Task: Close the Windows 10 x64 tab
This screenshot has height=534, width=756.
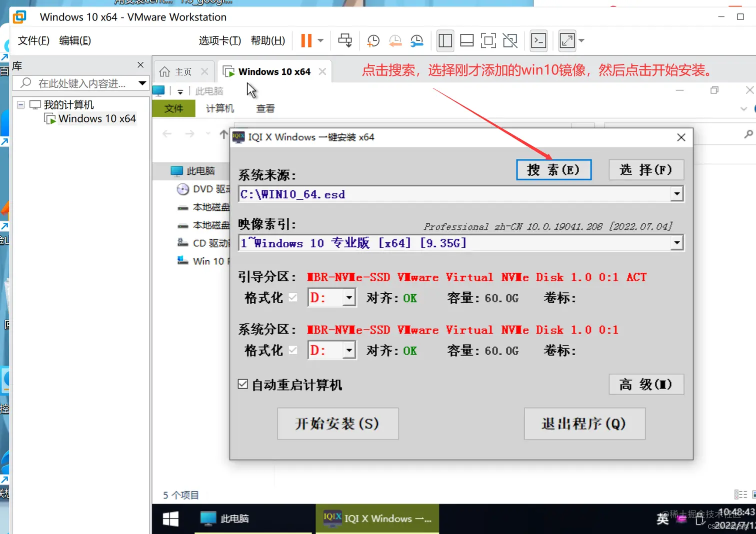Action: tap(322, 71)
